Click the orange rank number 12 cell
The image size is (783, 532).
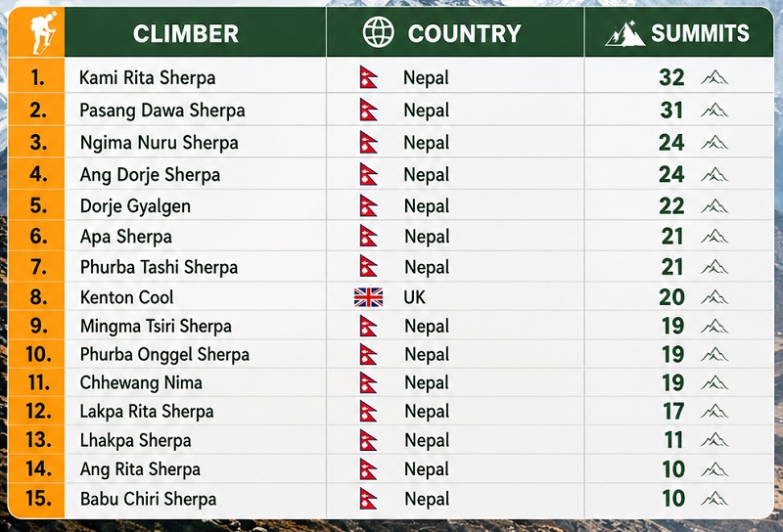coord(36,412)
